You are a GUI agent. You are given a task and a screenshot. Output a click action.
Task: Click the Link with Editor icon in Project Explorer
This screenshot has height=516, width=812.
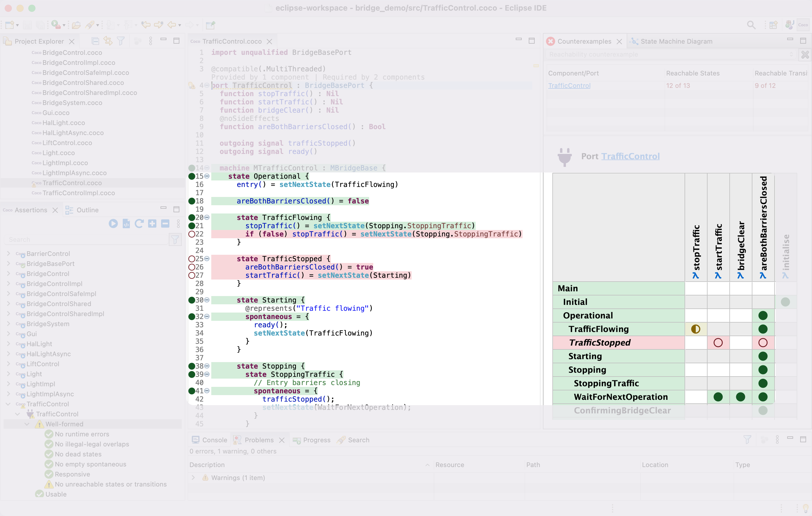click(x=108, y=41)
